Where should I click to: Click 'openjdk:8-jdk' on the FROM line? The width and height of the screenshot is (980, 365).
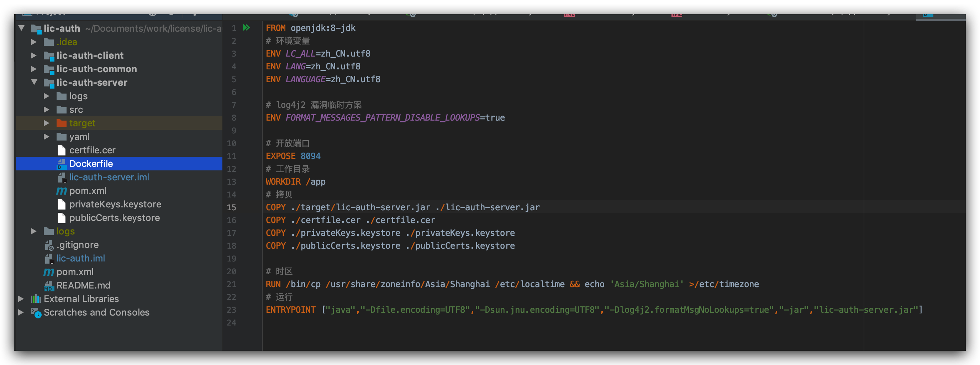(x=323, y=28)
